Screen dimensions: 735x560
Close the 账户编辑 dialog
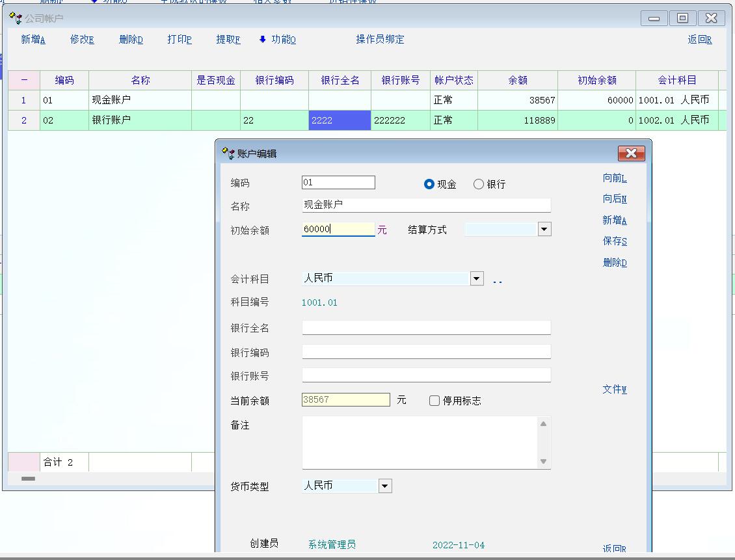(x=631, y=153)
